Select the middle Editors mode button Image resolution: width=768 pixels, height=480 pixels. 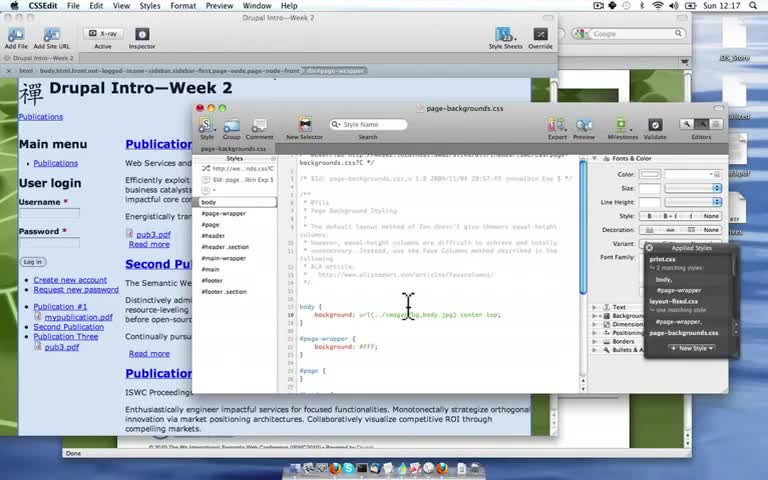(701, 124)
